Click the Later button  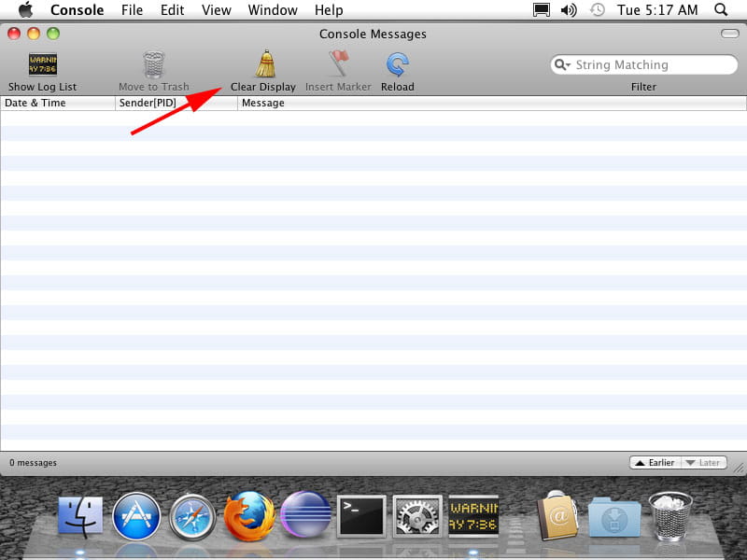[704, 462]
